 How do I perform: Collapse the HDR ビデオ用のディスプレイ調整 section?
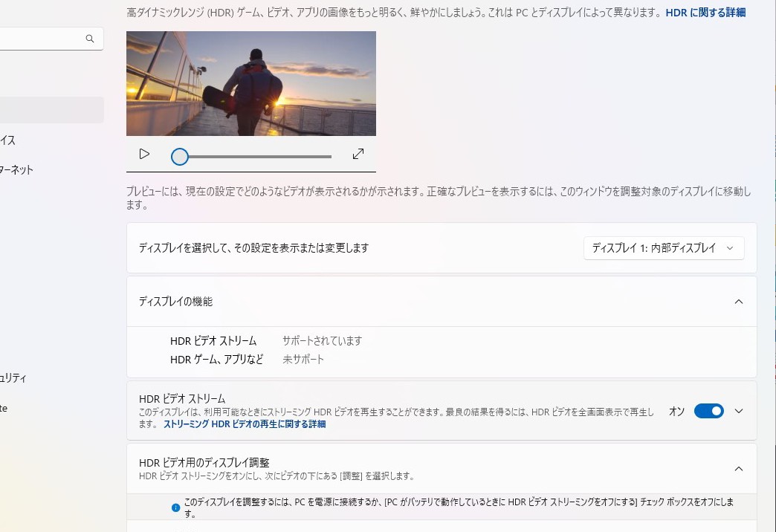tap(739, 468)
